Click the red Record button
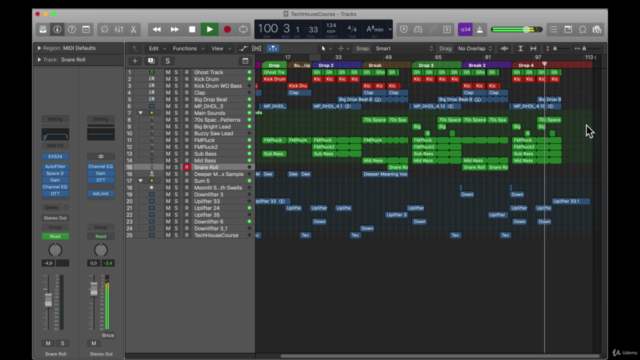The width and height of the screenshot is (640, 360). pos(227,29)
